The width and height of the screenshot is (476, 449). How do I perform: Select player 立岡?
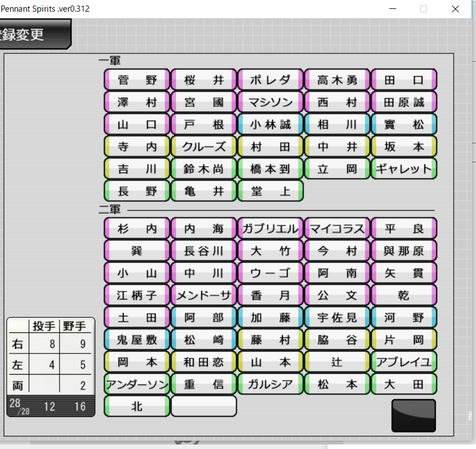(x=338, y=169)
